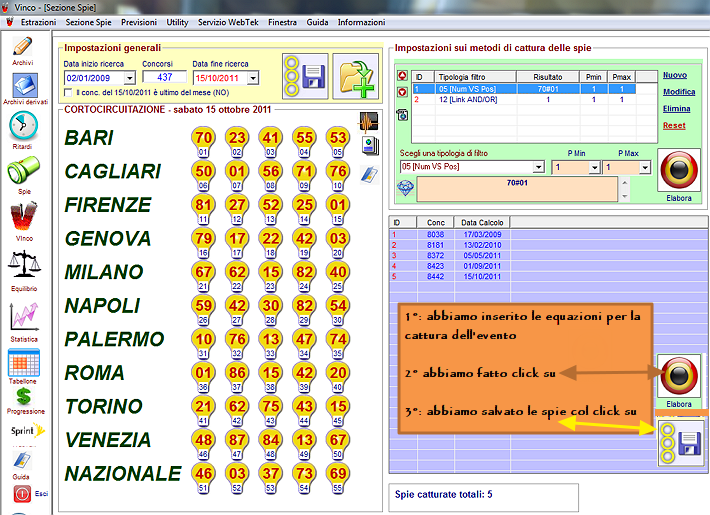Open the Equilibrio scales icon
710x515 pixels.
coord(22,267)
